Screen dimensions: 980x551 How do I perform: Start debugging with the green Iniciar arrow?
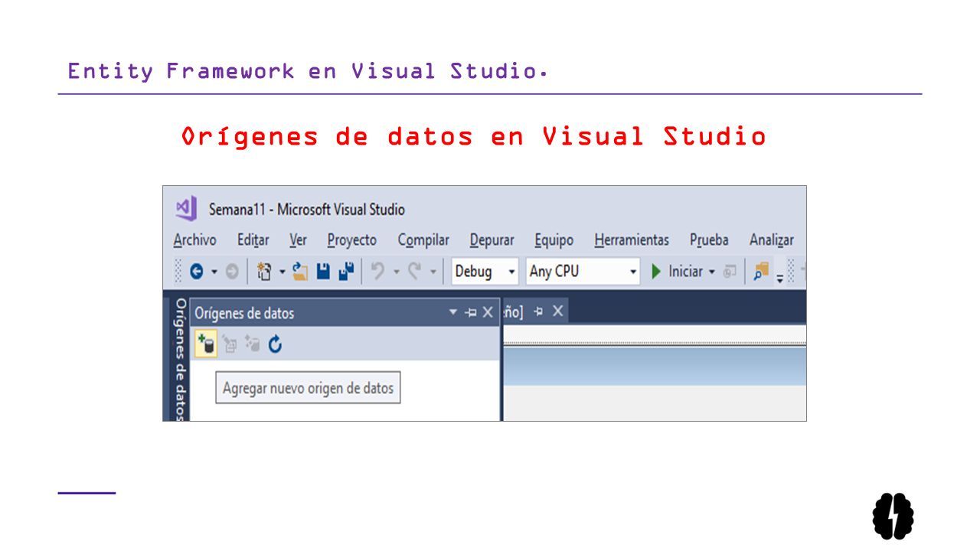pos(656,271)
